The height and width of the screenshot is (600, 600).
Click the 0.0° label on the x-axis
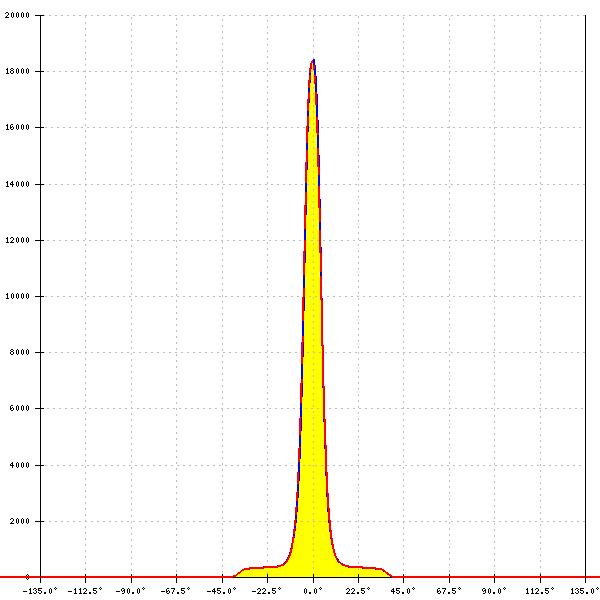pos(314,590)
